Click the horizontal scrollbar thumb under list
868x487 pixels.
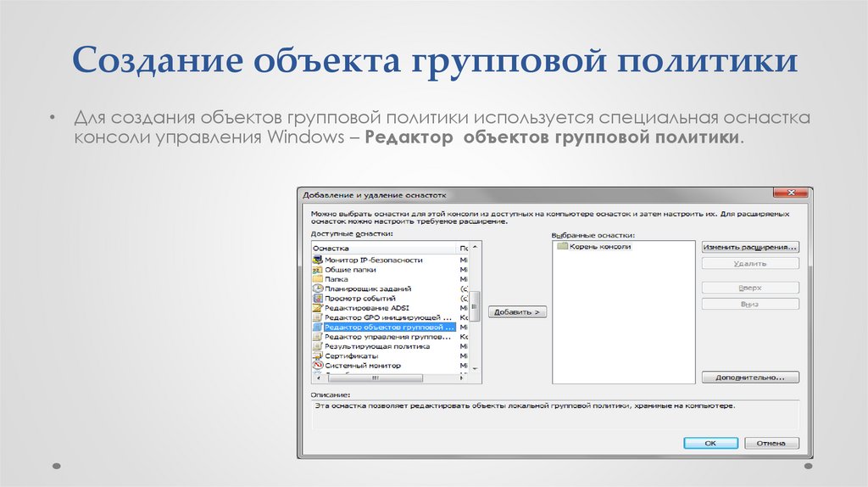tap(376, 378)
